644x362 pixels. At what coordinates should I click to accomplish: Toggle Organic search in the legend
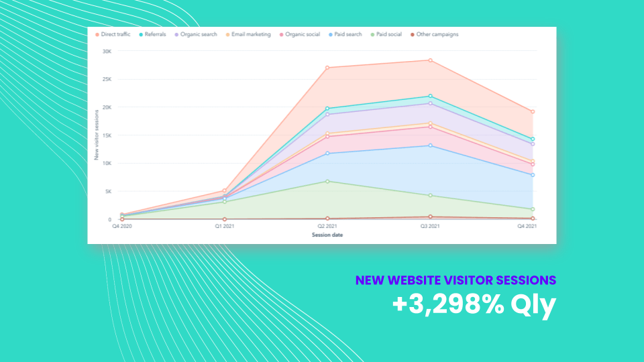(x=199, y=34)
